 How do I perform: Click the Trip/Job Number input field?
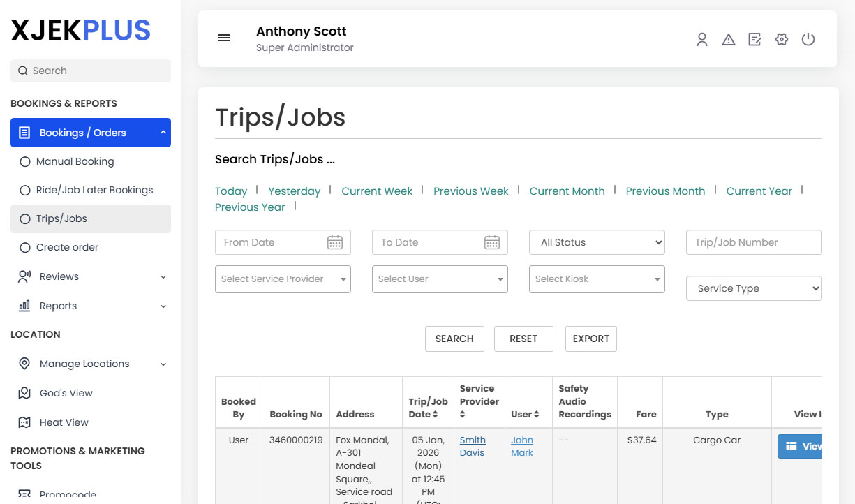(x=754, y=242)
